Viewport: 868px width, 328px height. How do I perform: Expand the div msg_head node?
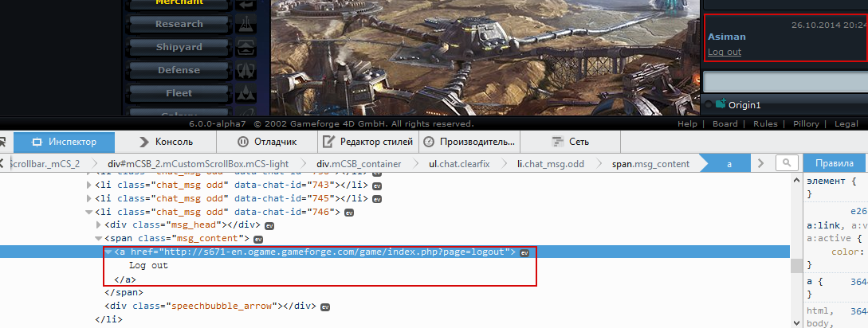click(x=99, y=225)
